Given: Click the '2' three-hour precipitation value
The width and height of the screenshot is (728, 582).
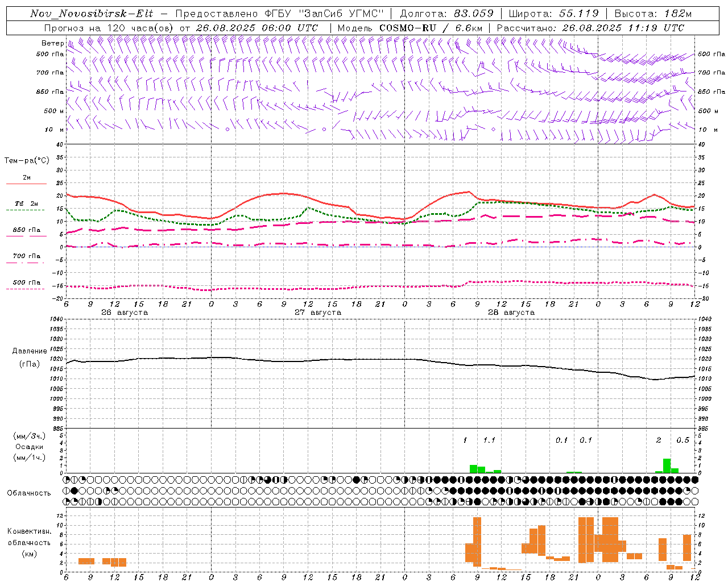Looking at the screenshot, I should 659,440.
